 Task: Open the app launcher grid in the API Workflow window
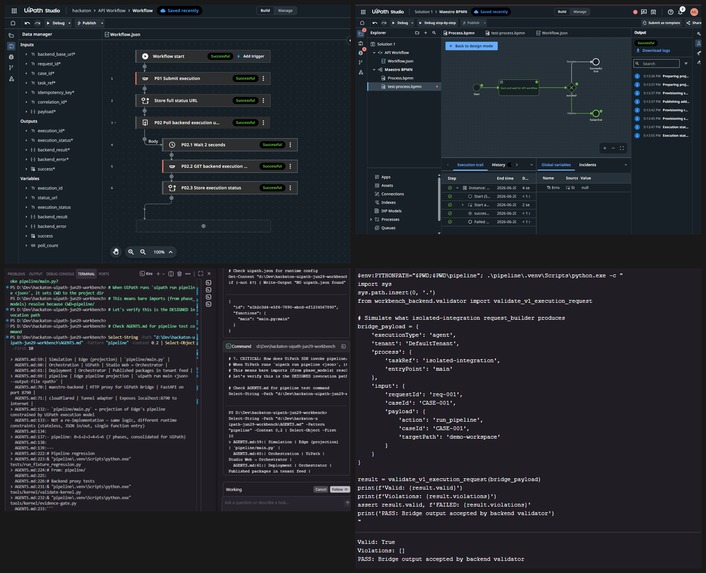[14, 10]
